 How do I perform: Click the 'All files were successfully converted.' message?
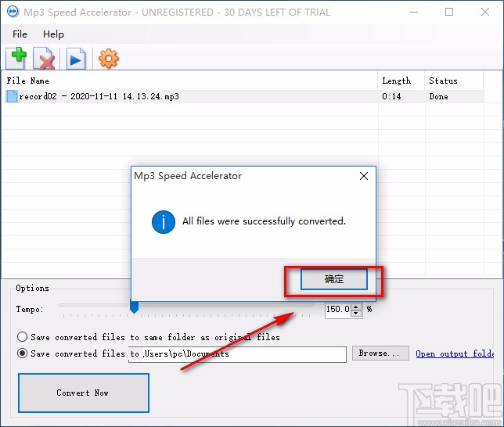[x=265, y=221]
